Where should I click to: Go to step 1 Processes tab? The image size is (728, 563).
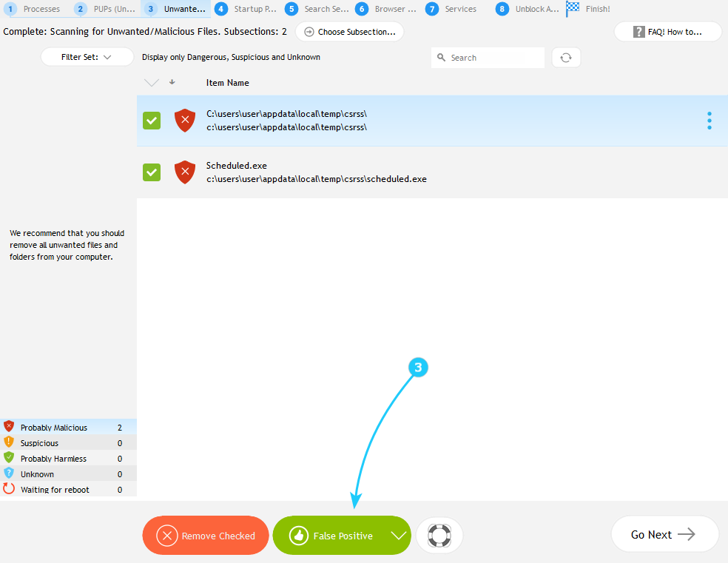[33, 9]
